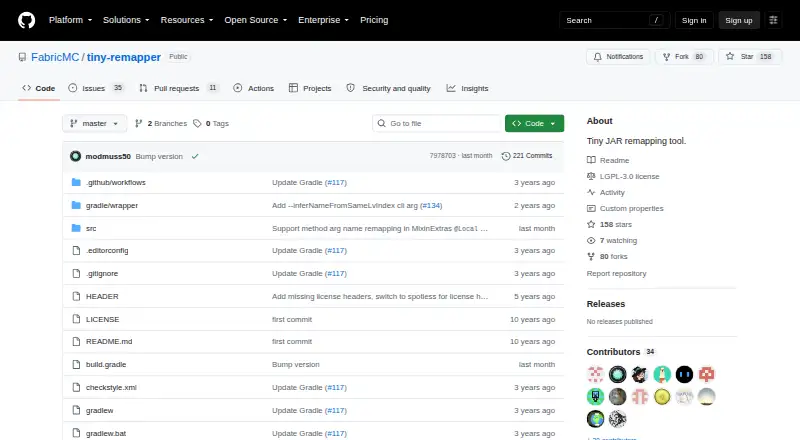Image resolution: width=800 pixels, height=440 pixels.
Task: Open the checkstyle.xml file
Action: tap(111, 387)
